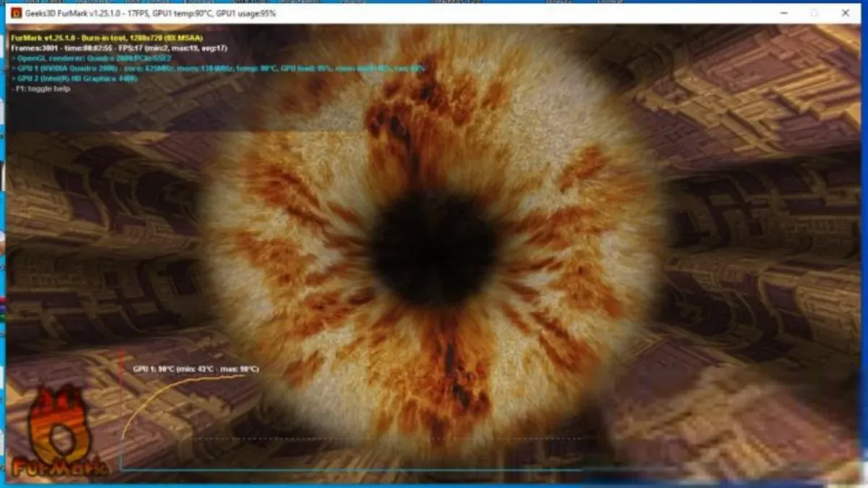Viewport: 868px width, 488px height.
Task: Close the FurMark stress test window
Action: [x=846, y=13]
